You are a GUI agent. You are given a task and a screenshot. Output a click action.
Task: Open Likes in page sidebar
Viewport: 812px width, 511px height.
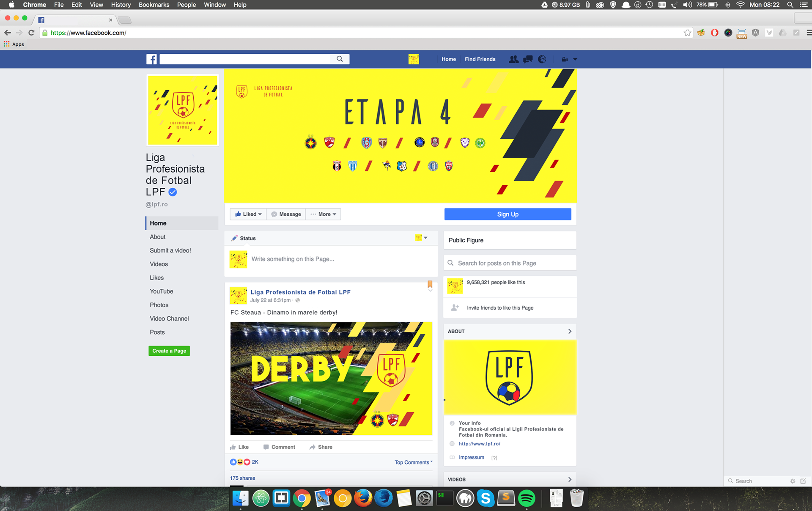pyautogui.click(x=156, y=277)
